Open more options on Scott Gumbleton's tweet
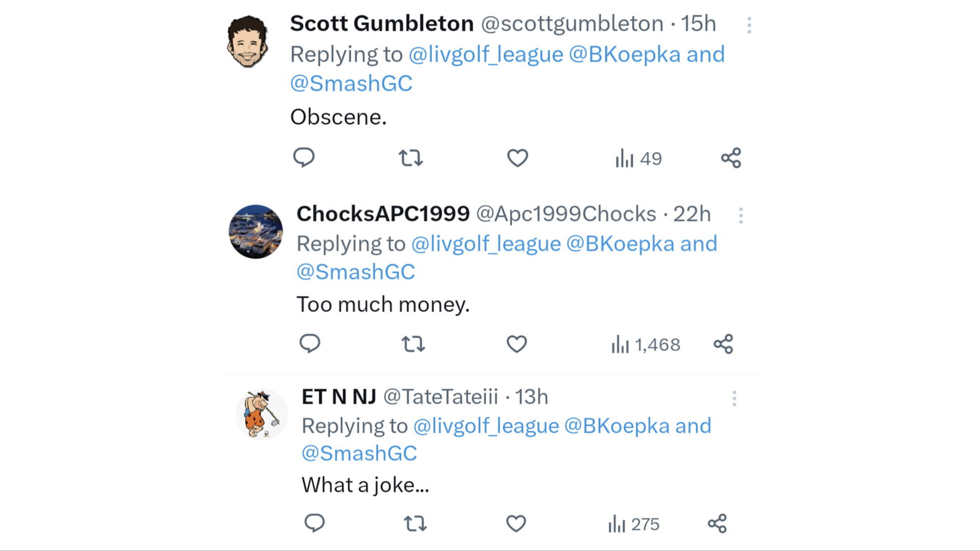The height and width of the screenshot is (551, 980). 749,25
